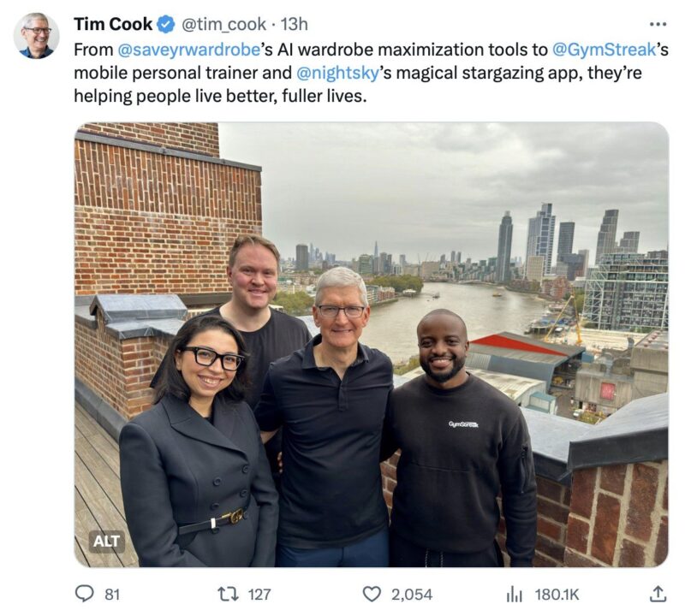Click the blue verified badge
Image resolution: width=685 pixels, height=616 pixels.
coord(166,24)
